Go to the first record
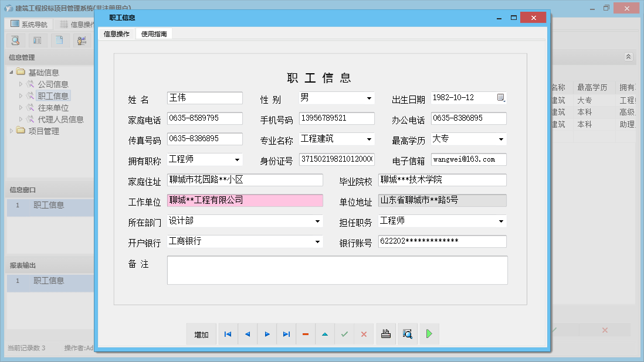Image resolution: width=644 pixels, height=362 pixels. 228,334
